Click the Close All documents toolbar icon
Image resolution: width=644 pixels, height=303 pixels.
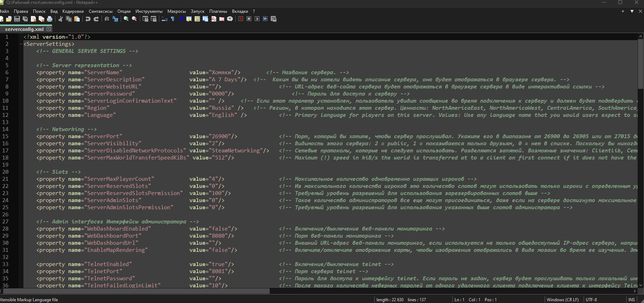pos(42,19)
